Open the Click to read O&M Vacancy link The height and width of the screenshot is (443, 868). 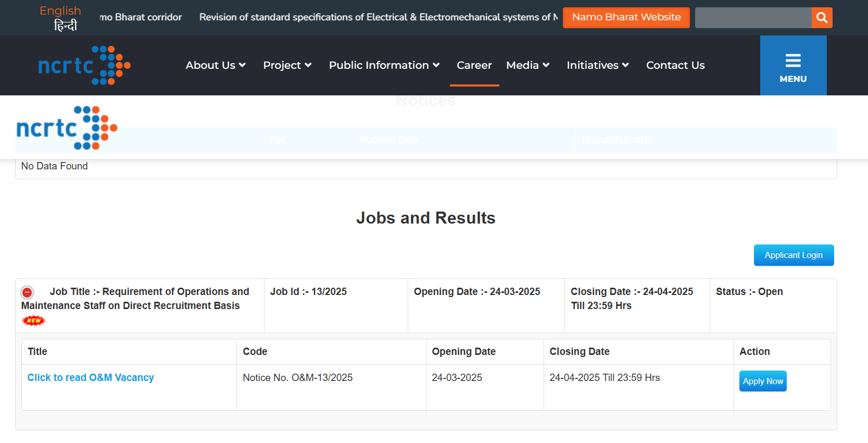click(x=91, y=377)
